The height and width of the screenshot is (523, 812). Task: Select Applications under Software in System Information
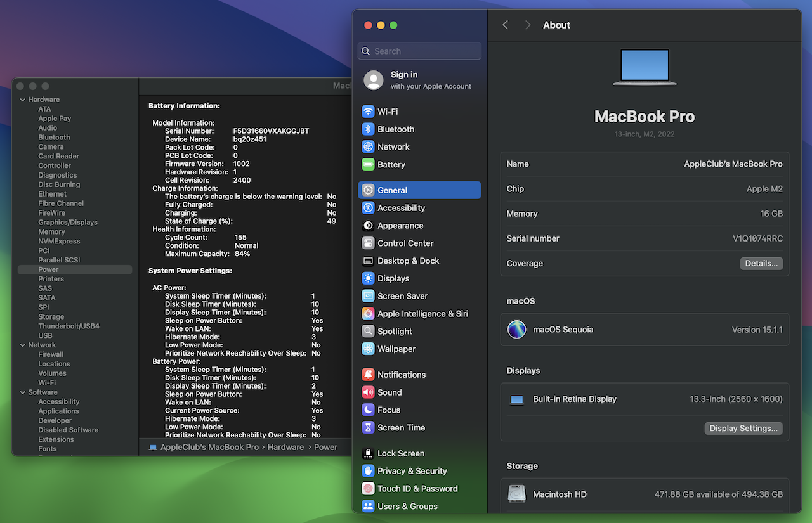point(58,411)
